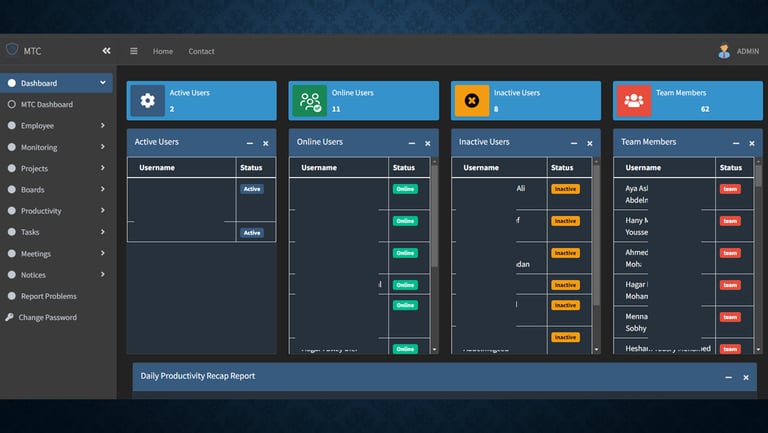Click the first Active status badge
This screenshot has width=768, height=433.
(252, 189)
